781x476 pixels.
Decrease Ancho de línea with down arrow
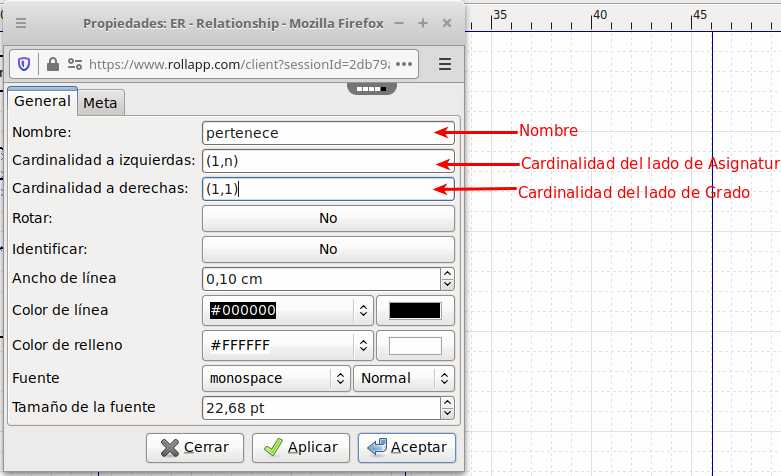[447, 284]
